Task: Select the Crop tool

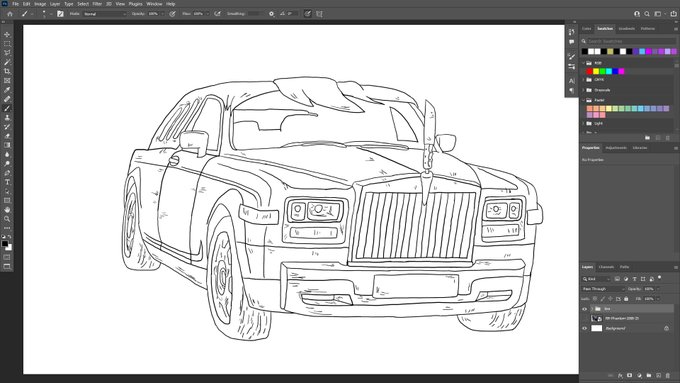Action: [x=7, y=71]
